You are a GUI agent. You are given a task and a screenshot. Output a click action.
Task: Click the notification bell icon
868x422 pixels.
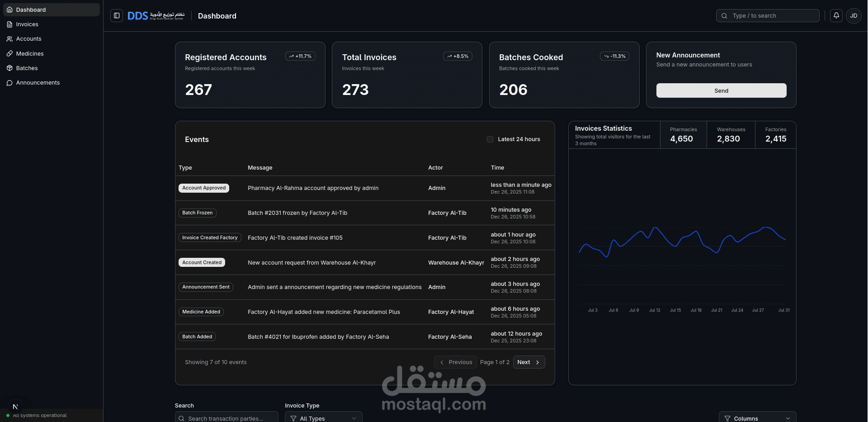coord(836,15)
